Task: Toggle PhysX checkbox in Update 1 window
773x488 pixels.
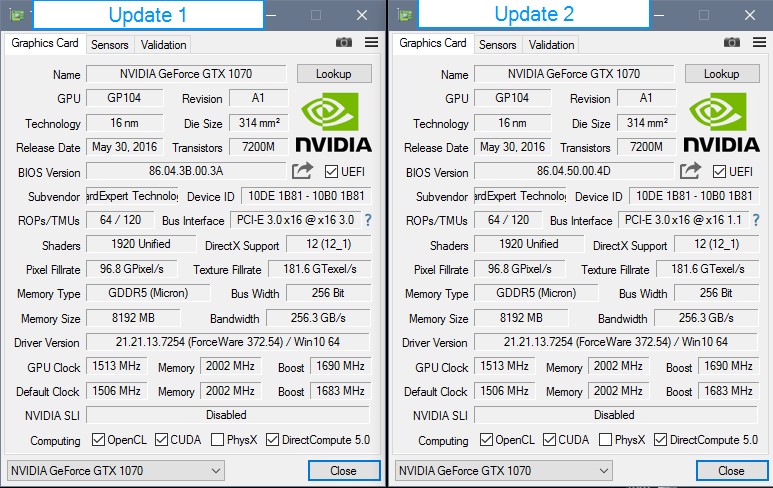Action: [217, 439]
